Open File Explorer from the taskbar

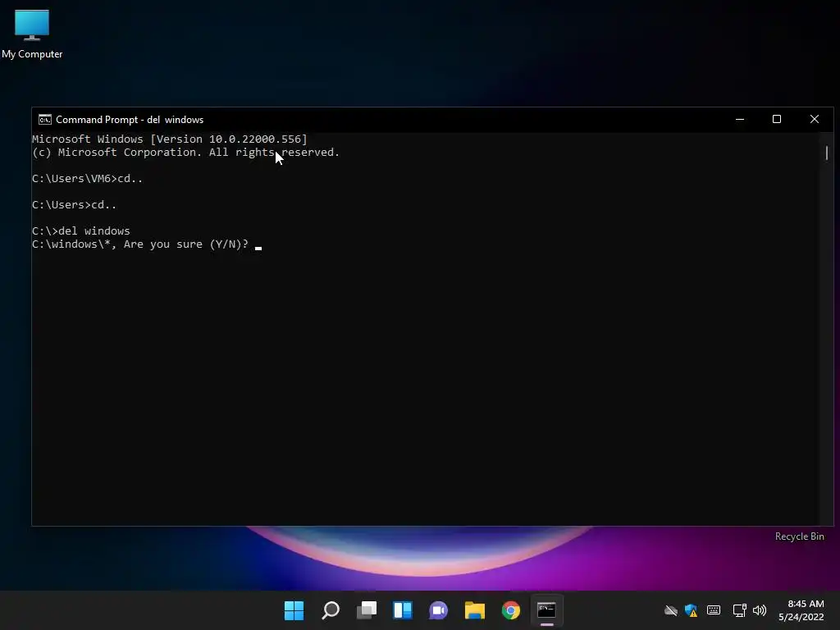tap(475, 610)
